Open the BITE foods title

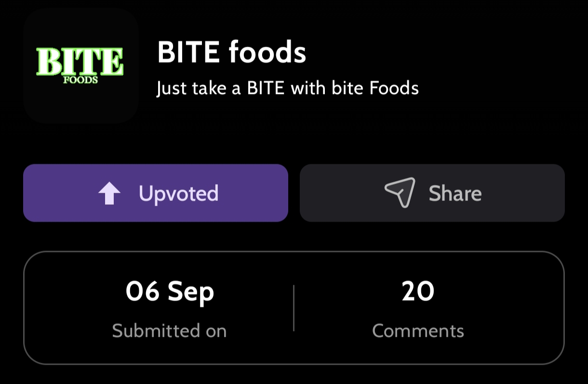231,52
